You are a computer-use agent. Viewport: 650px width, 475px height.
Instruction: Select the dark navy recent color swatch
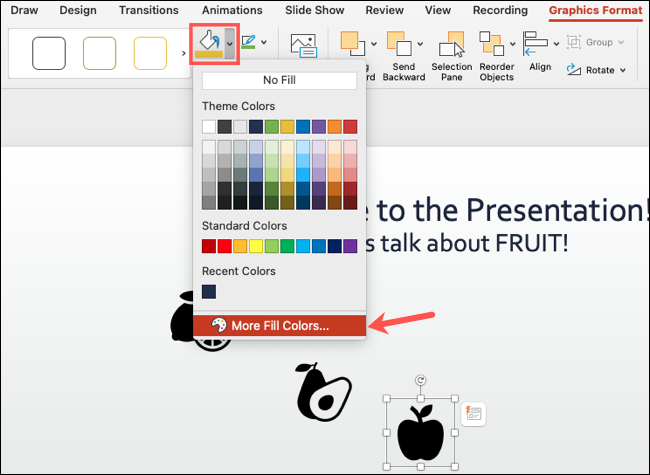[209, 291]
